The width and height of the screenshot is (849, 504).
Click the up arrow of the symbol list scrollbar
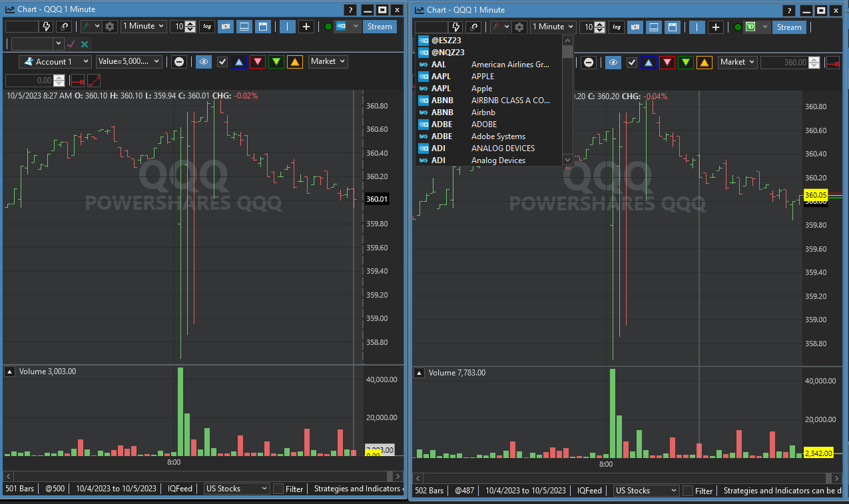(567, 40)
